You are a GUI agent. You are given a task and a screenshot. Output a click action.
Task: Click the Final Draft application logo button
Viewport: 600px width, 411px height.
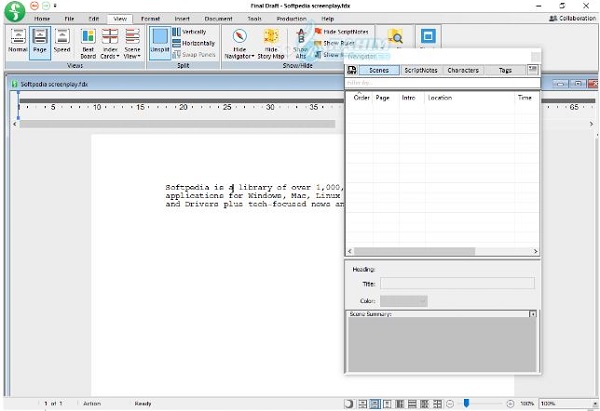click(x=15, y=11)
